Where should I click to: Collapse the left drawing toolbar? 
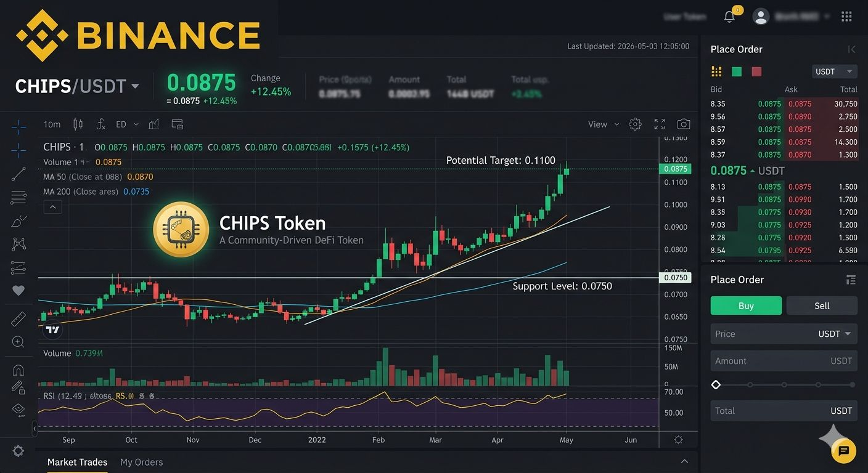35,427
